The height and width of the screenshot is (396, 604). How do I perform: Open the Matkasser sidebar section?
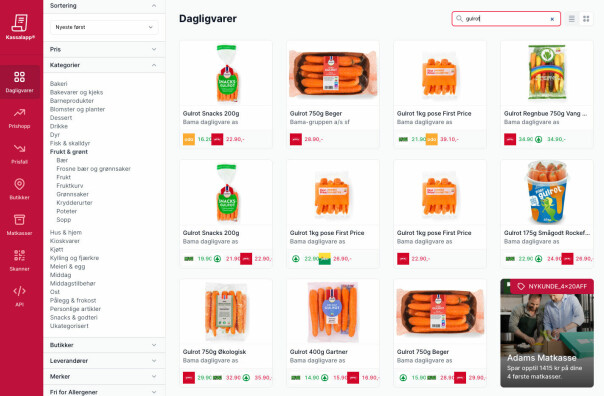click(20, 225)
